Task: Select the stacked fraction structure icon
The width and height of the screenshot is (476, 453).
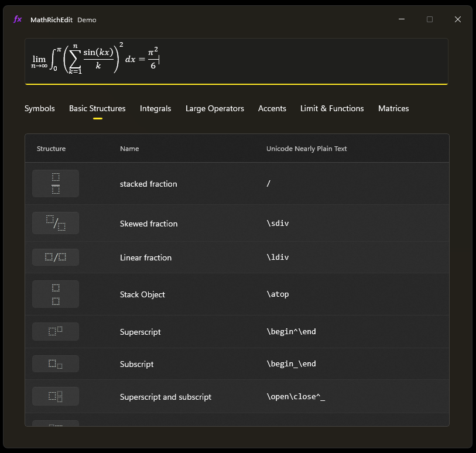Action: (x=55, y=183)
